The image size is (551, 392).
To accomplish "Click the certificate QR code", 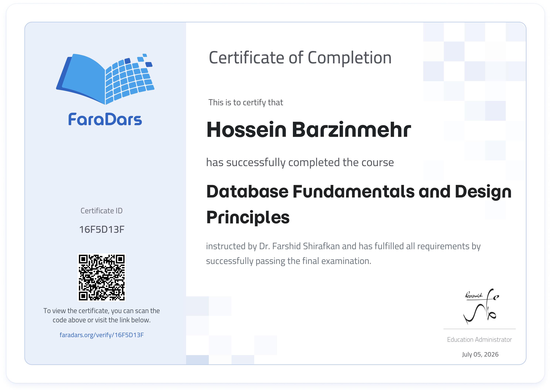I will [x=102, y=277].
